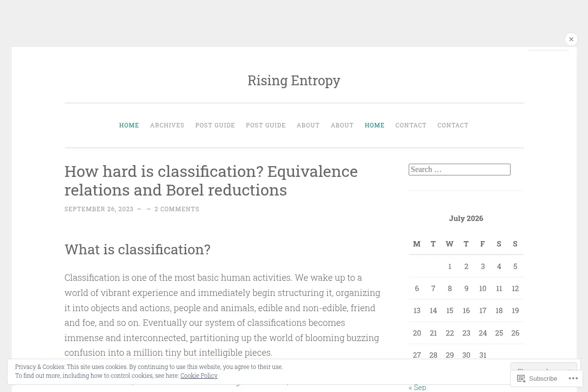
Task: Select calendar date 1
Action: click(450, 266)
